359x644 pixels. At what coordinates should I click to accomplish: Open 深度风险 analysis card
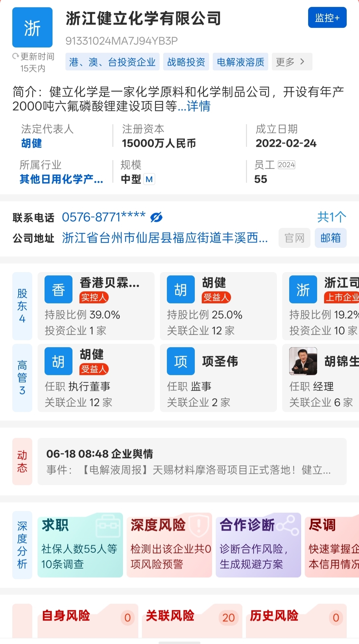coord(169,545)
